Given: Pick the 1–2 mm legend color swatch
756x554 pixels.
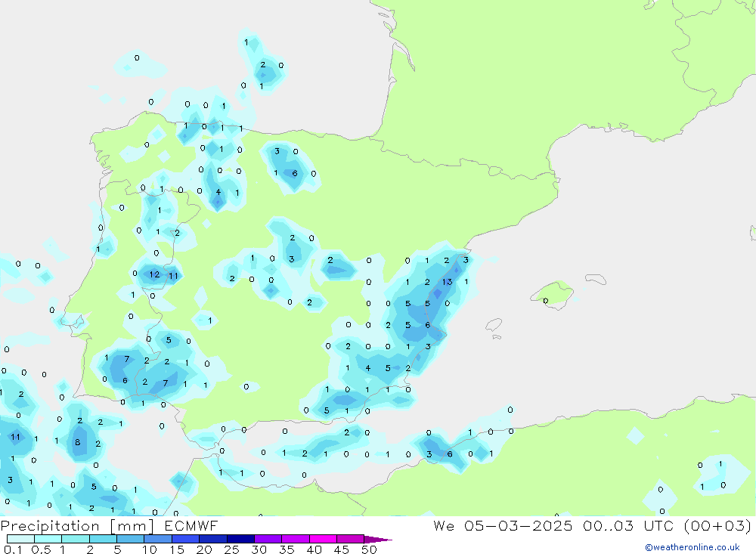Looking at the screenshot, I should pos(76,539).
